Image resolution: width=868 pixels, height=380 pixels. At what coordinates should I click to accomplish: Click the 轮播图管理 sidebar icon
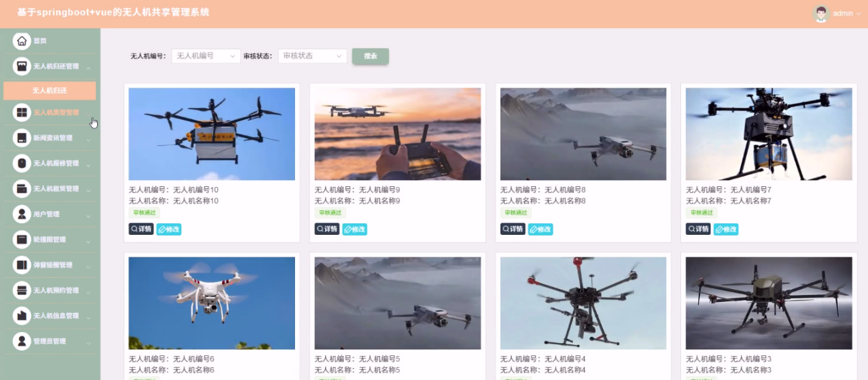pos(22,239)
